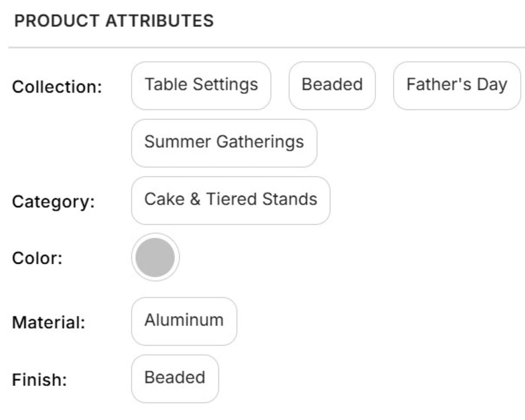525x420 pixels.
Task: View products made of Aluminum
Action: (x=184, y=321)
